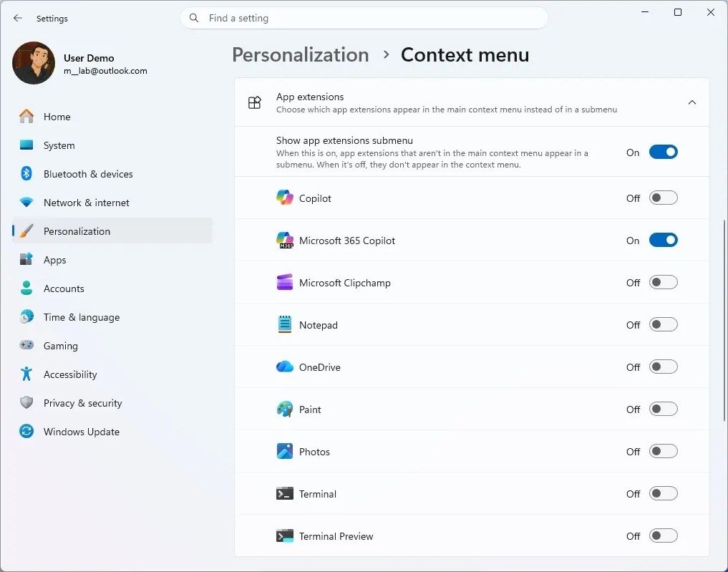Click the Terminal app icon
728x572 pixels.
tap(285, 493)
